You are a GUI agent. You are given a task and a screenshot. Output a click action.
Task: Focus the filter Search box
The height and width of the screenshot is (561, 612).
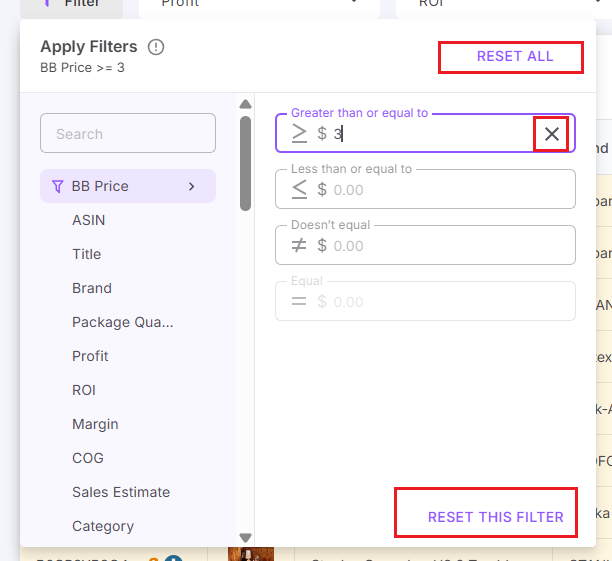click(127, 134)
